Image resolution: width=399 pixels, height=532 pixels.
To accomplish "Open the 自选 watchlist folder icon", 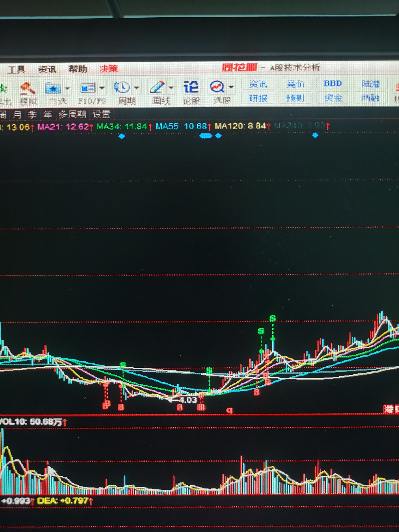I will (x=53, y=88).
